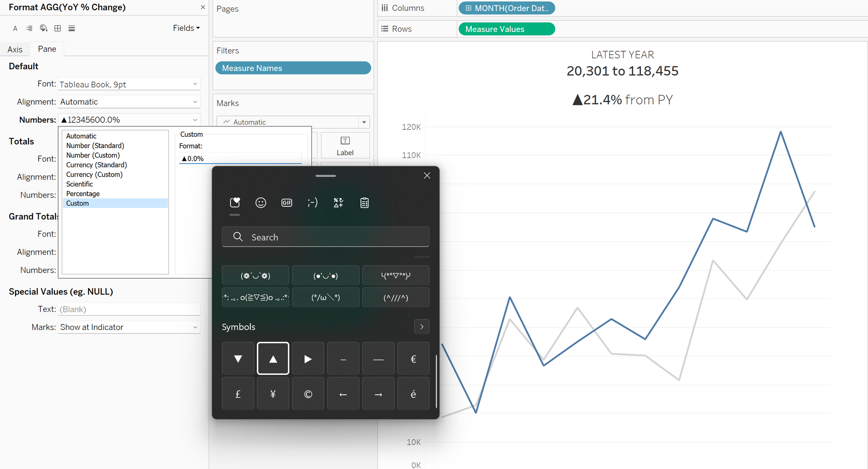
Task: Switch to Kaomoji section of emoji panel
Action: coord(312,203)
